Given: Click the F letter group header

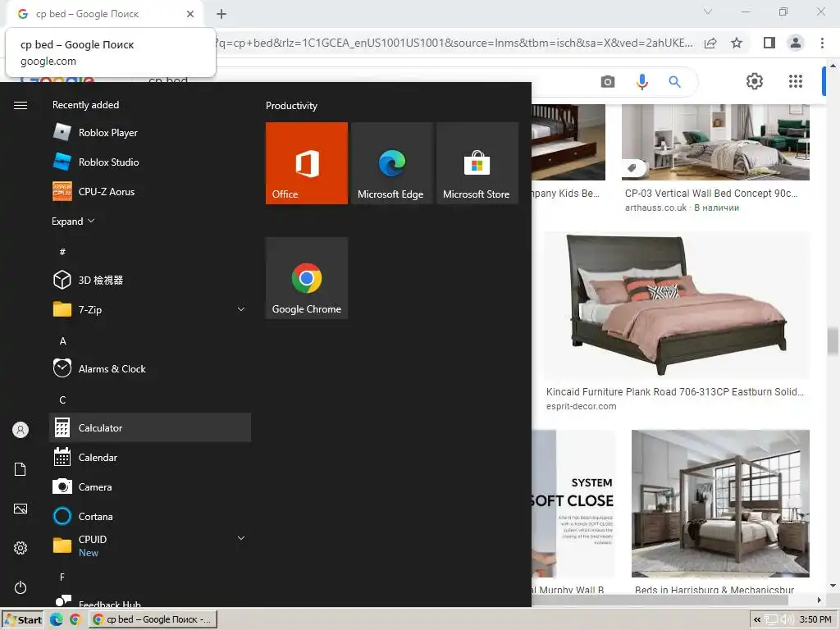Looking at the screenshot, I should click(62, 577).
